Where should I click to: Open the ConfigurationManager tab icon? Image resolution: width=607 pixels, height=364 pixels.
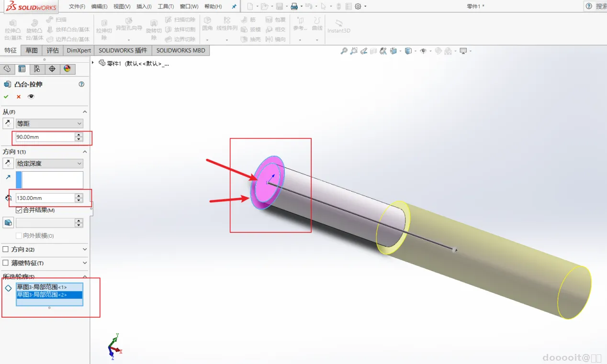point(37,69)
